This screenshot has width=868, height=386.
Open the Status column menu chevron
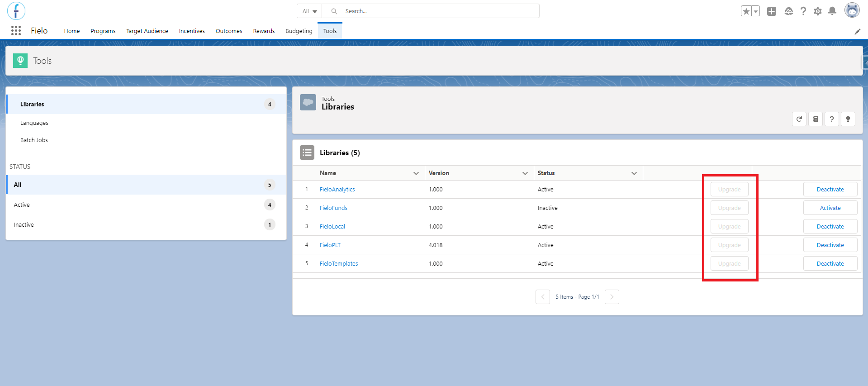point(634,173)
